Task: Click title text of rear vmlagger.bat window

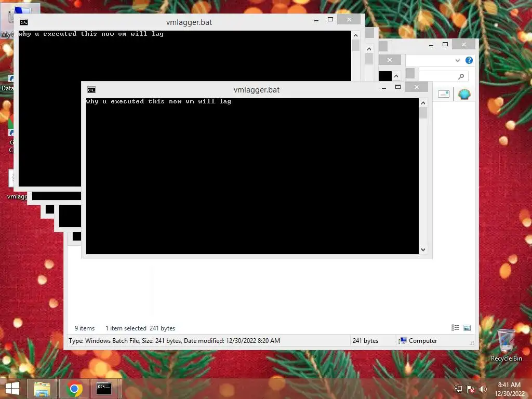Action: 189,22
